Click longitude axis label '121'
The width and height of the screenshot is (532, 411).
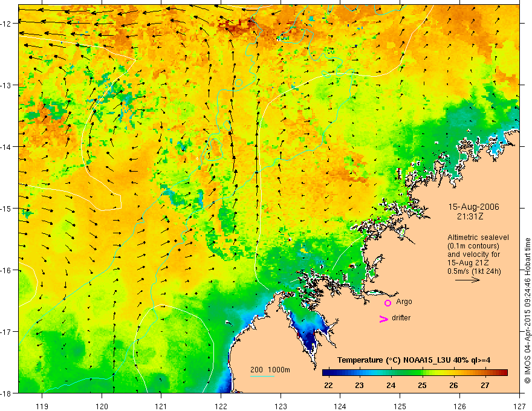click(161, 406)
